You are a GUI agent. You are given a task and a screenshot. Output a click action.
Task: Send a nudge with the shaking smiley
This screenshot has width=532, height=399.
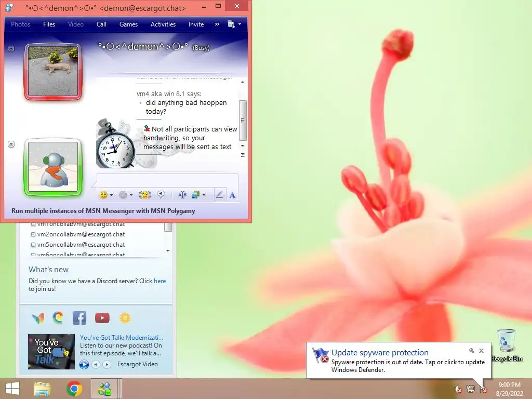[145, 195]
